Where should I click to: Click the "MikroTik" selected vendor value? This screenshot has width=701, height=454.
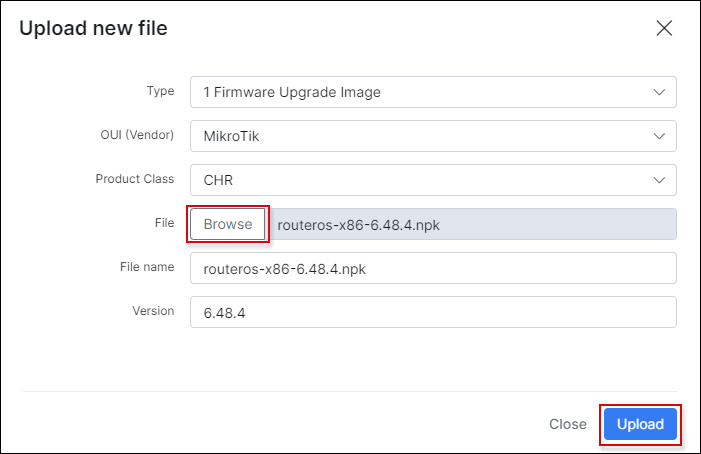click(x=232, y=136)
